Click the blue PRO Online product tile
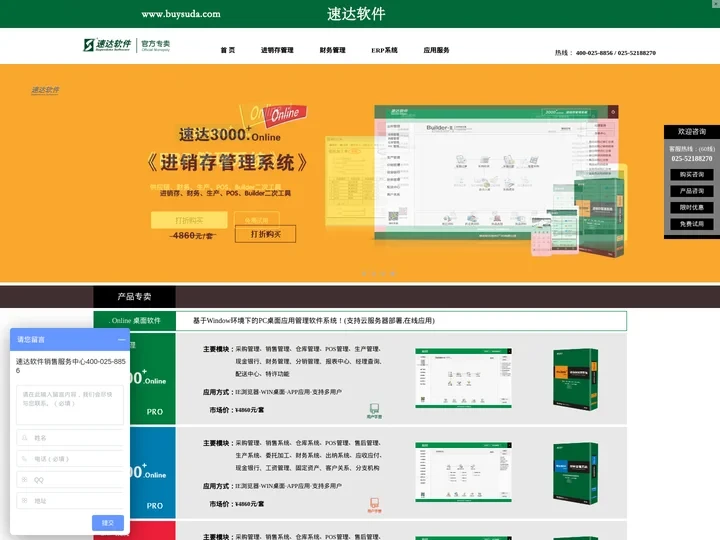 [x=152, y=472]
